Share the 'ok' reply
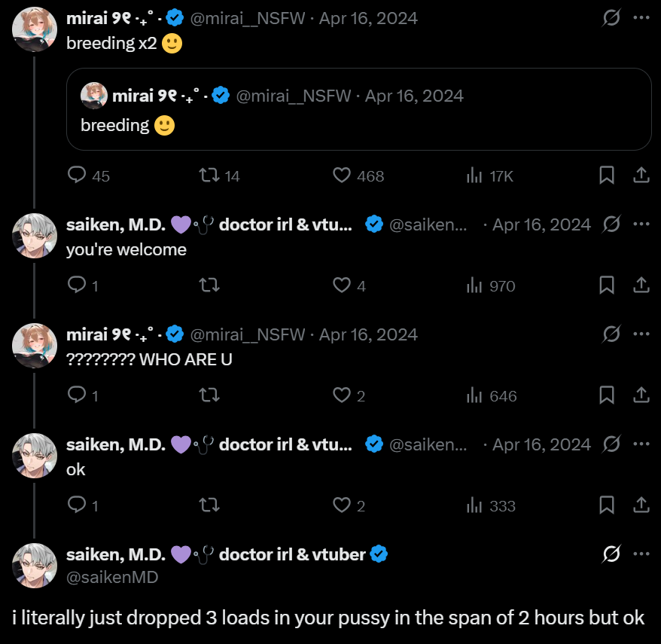This screenshot has height=644, width=661. coord(641,505)
